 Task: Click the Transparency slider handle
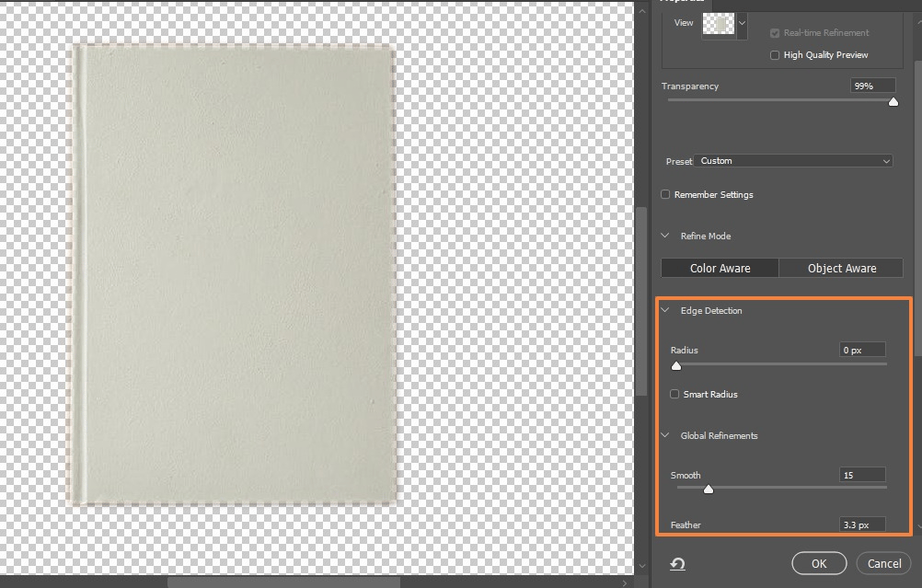(x=893, y=101)
